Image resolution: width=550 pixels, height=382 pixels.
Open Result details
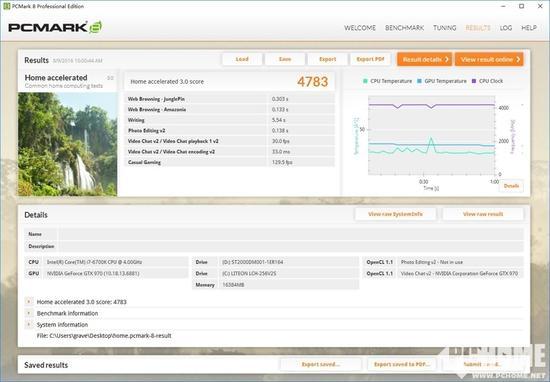425,60
